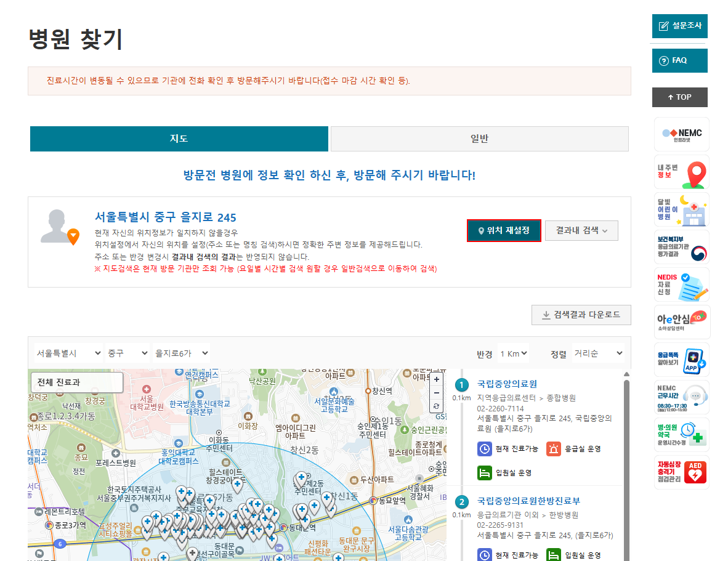Image resolution: width=728 pixels, height=561 pixels.
Task: Click 국립중앙의료원 입원실 운영 bed icon
Action: (484, 473)
